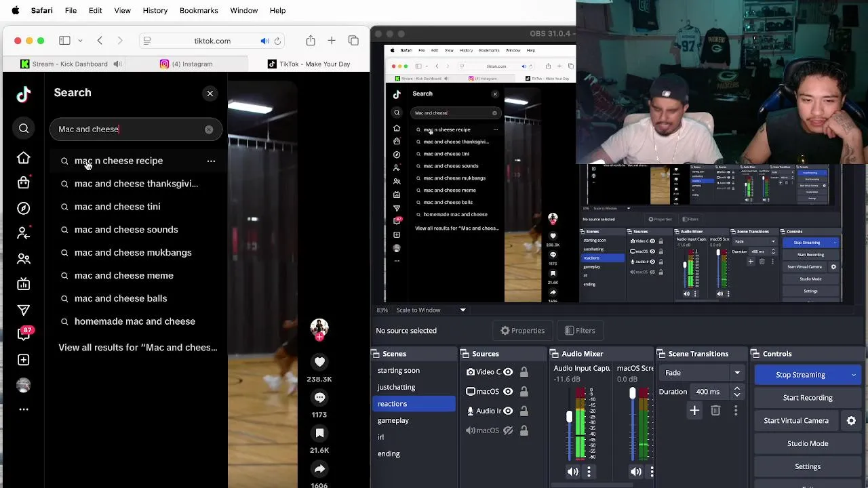This screenshot has height=488, width=868.
Task: Open the Fade transition dropdown
Action: (x=703, y=373)
